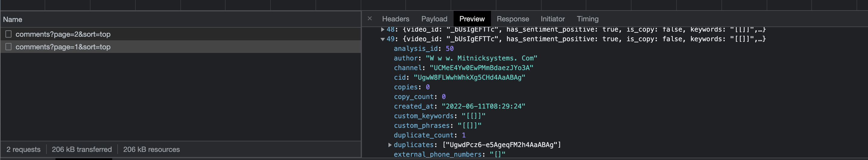The image size is (868, 160).
Task: Click the copies property line
Action: click(x=412, y=87)
